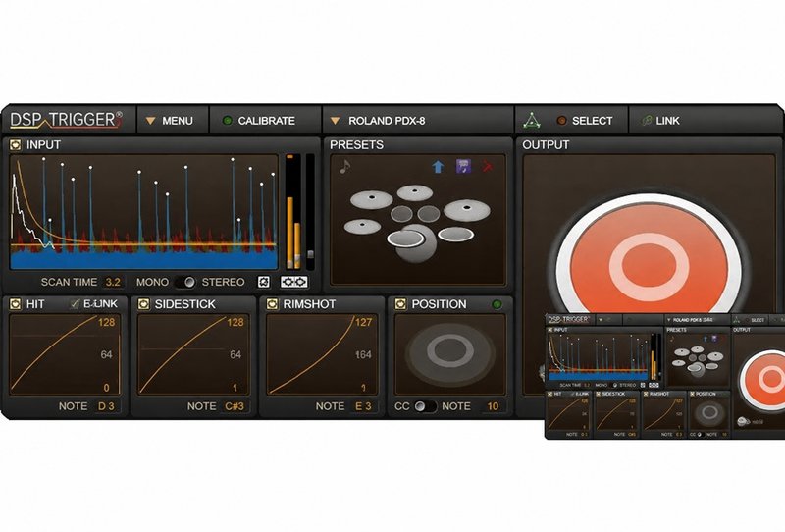Toggle the POSITION section icon

pyautogui.click(x=400, y=304)
